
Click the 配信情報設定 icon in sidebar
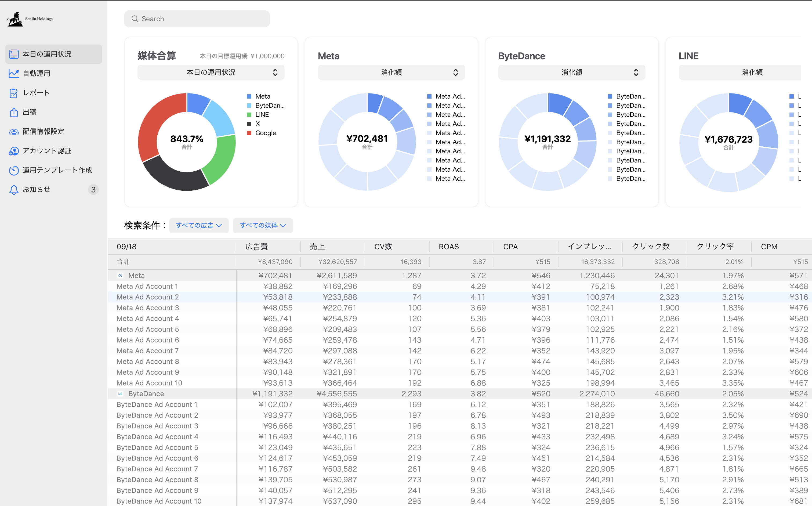[14, 132]
